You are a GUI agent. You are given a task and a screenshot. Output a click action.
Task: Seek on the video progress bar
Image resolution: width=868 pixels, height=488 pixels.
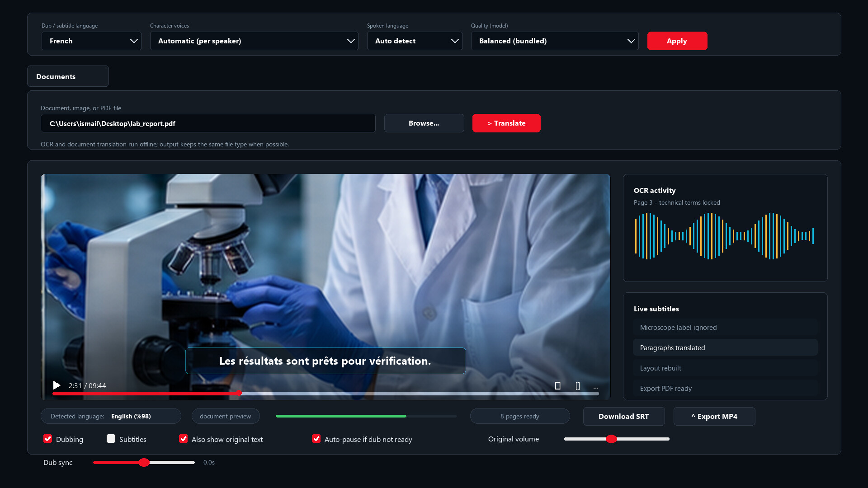coord(325,394)
